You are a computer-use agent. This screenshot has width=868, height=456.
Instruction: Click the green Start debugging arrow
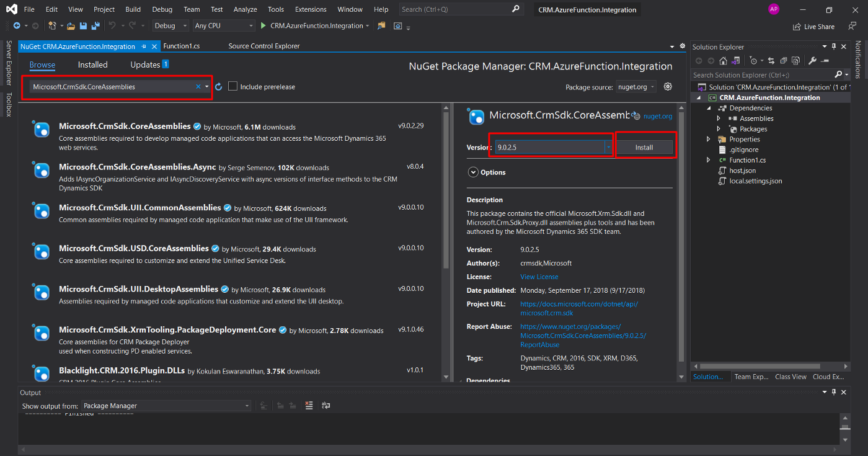263,26
